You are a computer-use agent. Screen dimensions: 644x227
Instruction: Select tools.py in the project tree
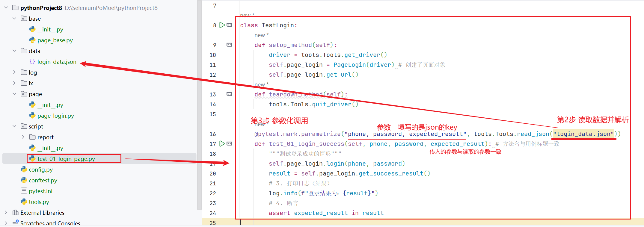point(39,202)
